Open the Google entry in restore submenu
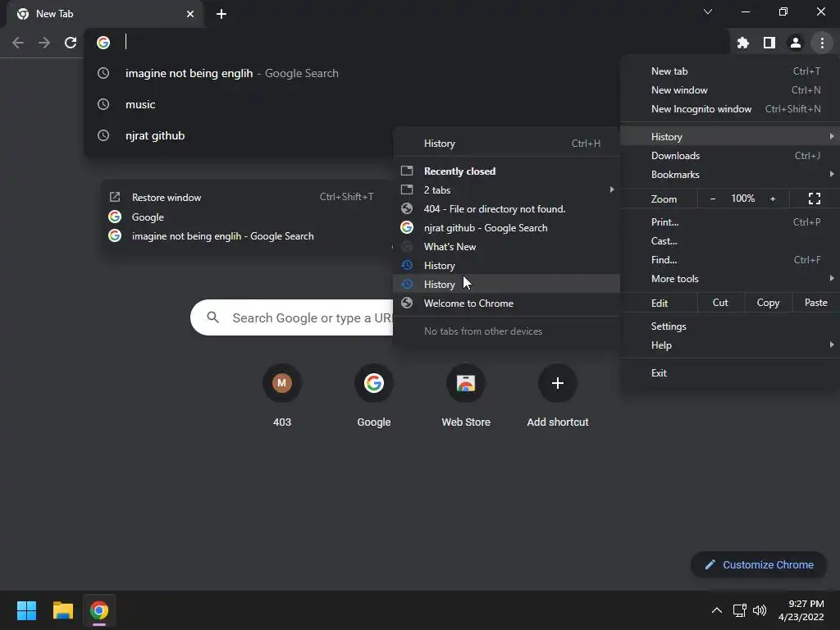Screen dimensions: 840x630 [x=246, y=217]
